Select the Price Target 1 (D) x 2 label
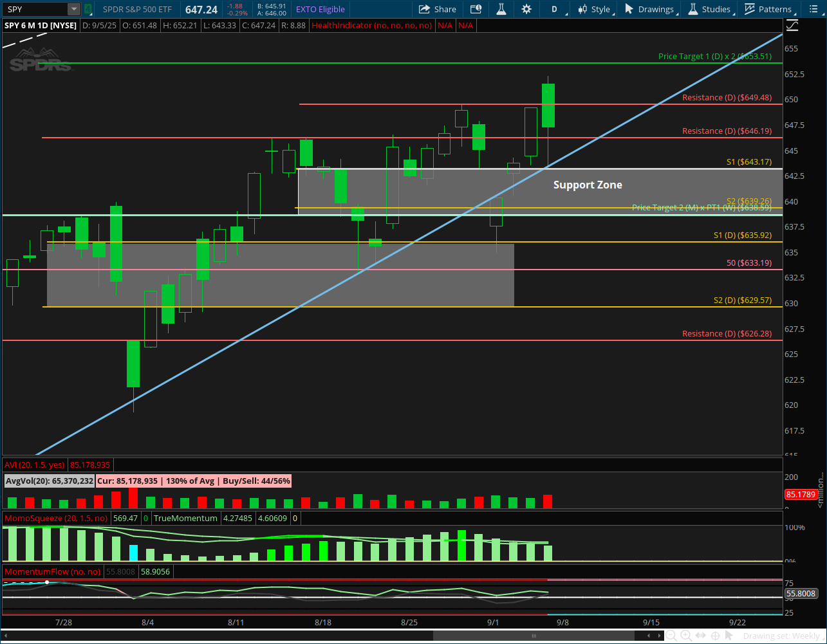The height and width of the screenshot is (644, 827). pyautogui.click(x=714, y=57)
